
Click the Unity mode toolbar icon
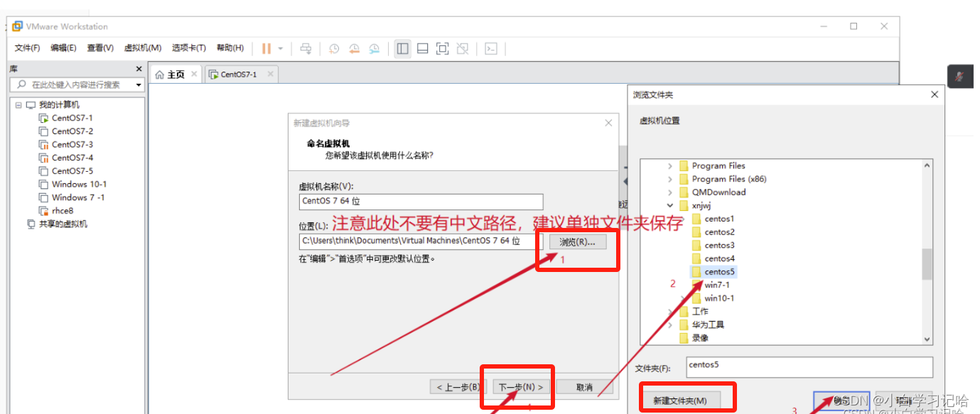tap(463, 48)
